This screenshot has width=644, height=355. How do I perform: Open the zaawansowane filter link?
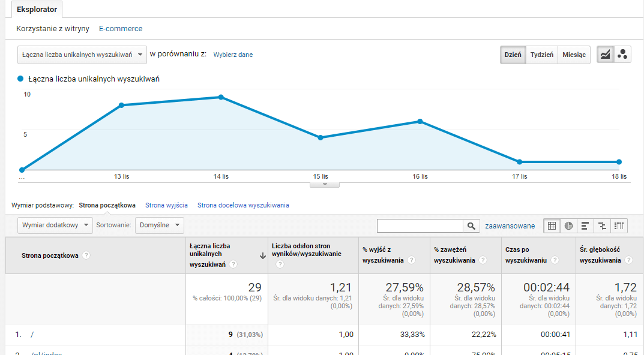510,225
